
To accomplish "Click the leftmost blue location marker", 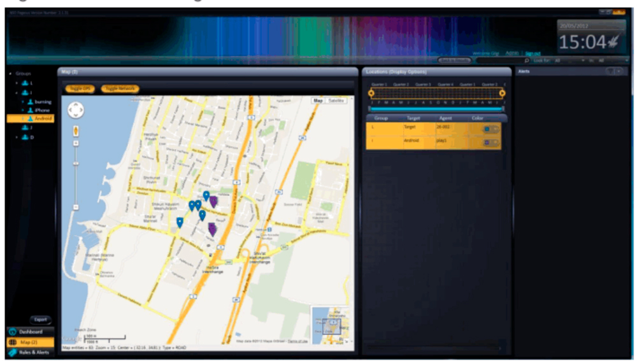I will pos(180,222).
